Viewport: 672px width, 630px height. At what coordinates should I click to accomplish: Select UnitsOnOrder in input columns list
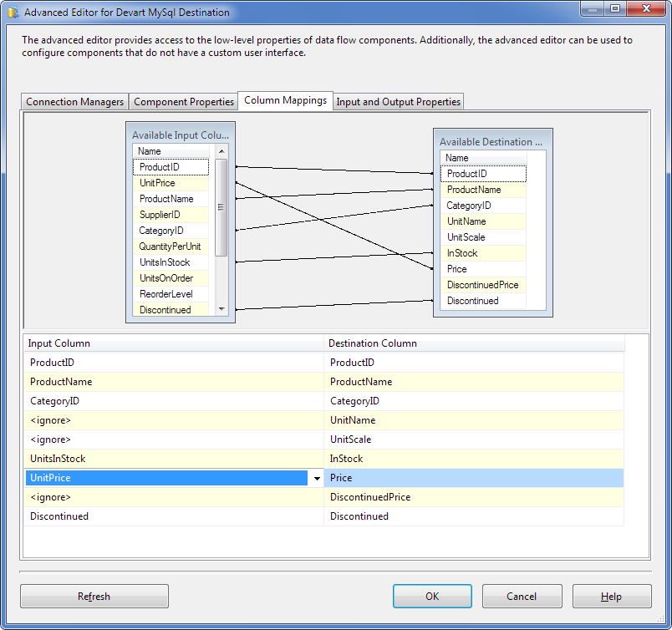tap(171, 278)
